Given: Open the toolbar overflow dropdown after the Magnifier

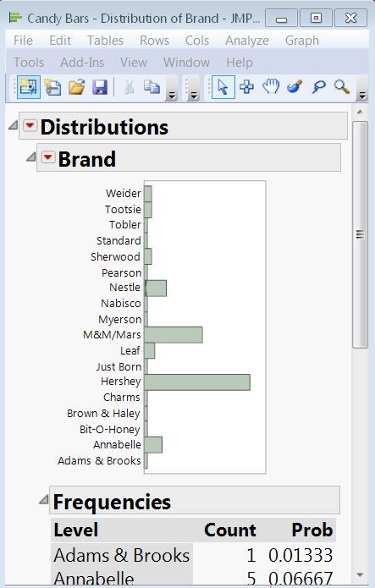Looking at the screenshot, I should [361, 89].
